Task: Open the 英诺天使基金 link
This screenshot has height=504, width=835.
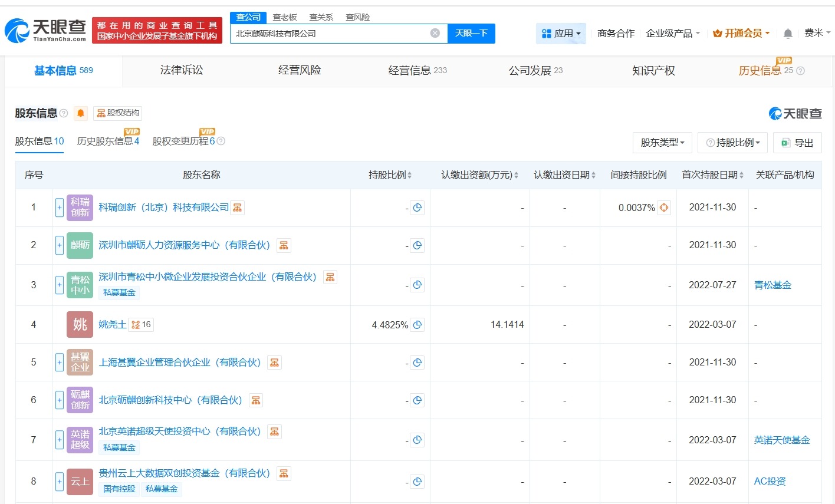Action: pyautogui.click(x=782, y=440)
